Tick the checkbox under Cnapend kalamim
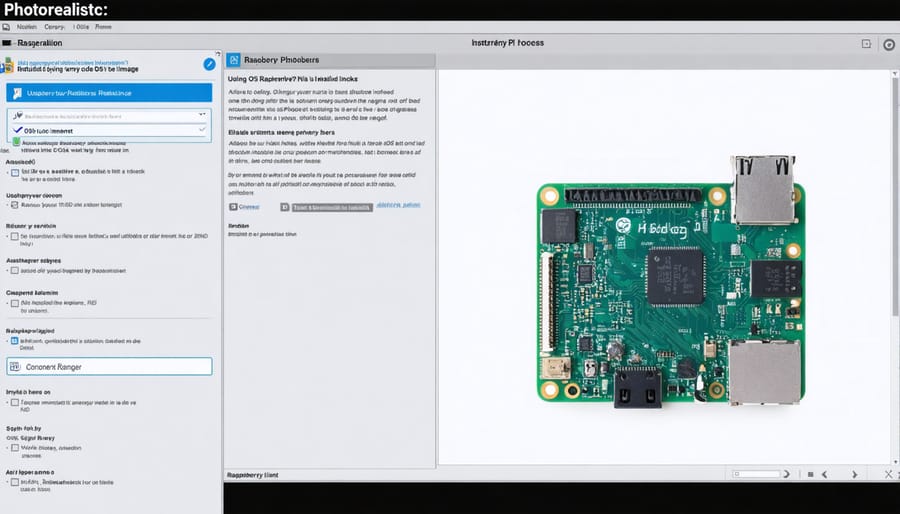 point(15,303)
